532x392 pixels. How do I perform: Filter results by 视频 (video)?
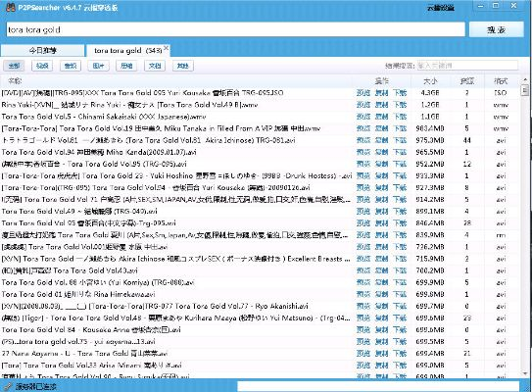tap(42, 66)
